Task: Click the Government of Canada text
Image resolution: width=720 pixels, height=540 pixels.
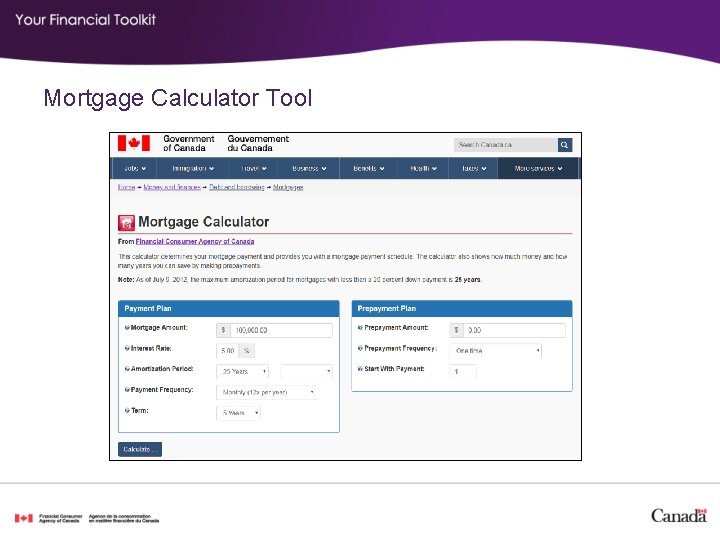Action: click(x=189, y=143)
